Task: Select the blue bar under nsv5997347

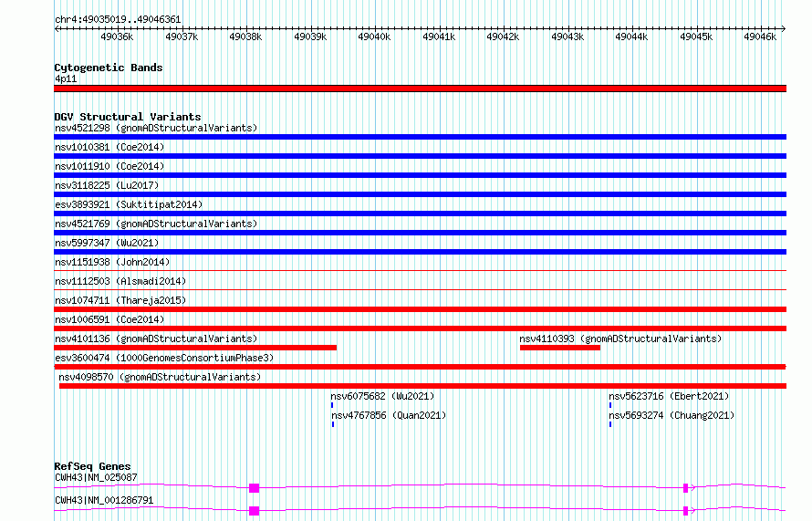Action: pos(420,252)
